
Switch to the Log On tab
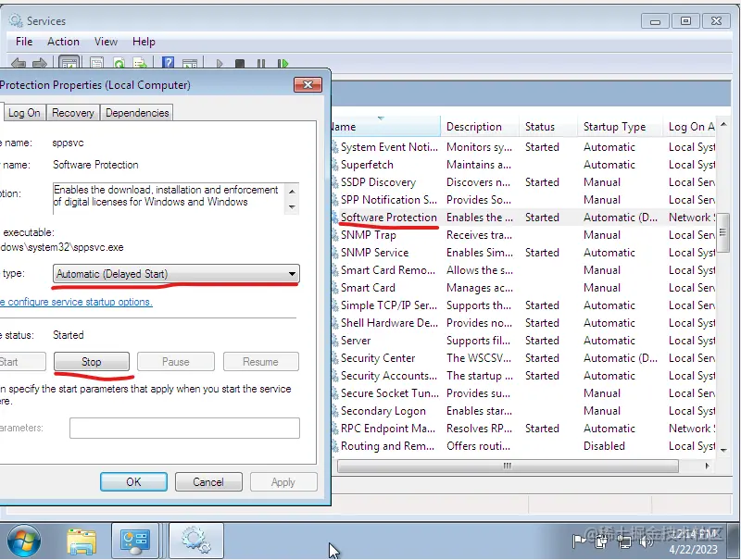click(x=24, y=113)
